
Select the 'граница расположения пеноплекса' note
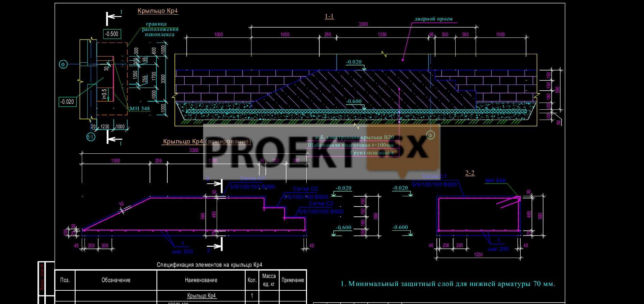(x=160, y=29)
